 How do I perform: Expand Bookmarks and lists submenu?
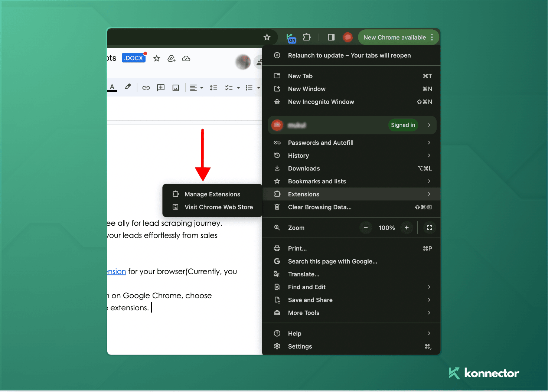pos(351,181)
